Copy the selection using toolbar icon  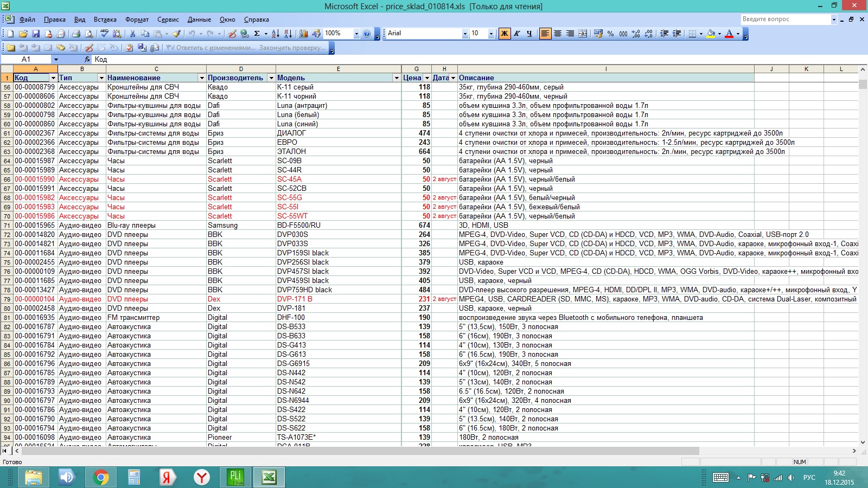pyautogui.click(x=145, y=34)
